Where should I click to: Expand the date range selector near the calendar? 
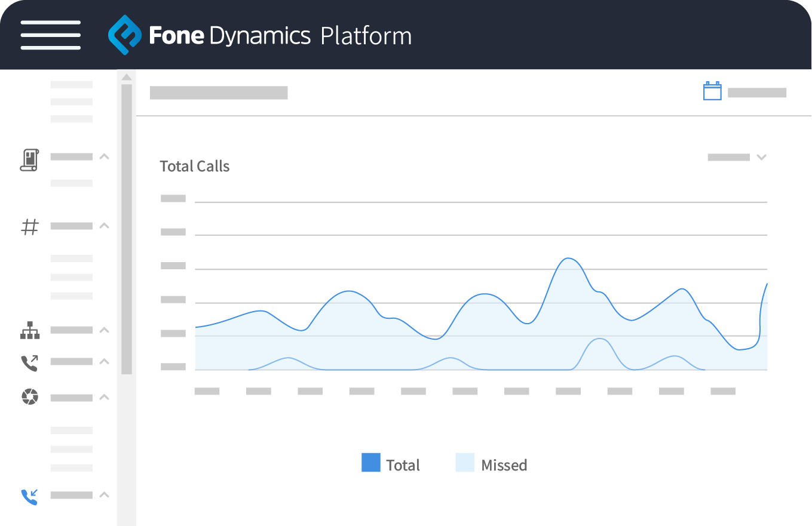click(x=756, y=92)
